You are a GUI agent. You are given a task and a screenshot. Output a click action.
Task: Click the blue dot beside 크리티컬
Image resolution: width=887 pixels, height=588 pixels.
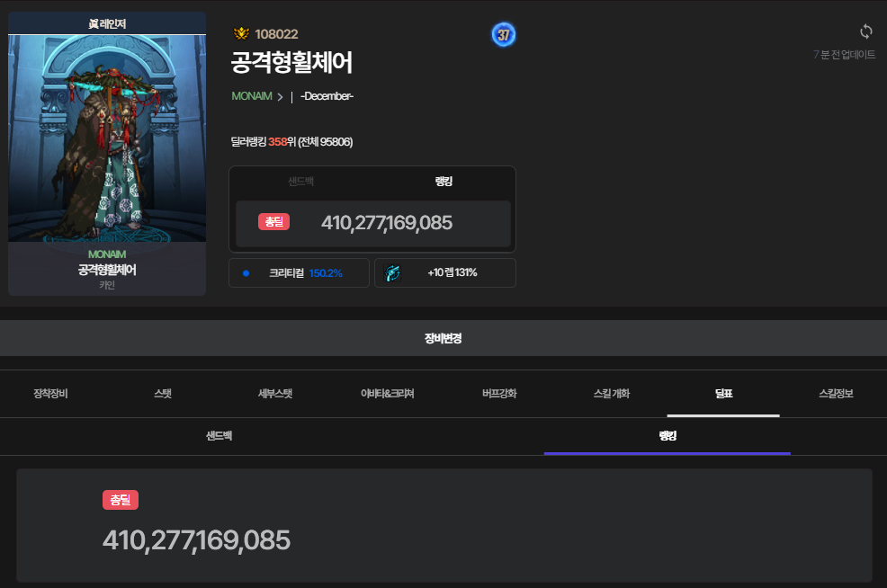246,273
